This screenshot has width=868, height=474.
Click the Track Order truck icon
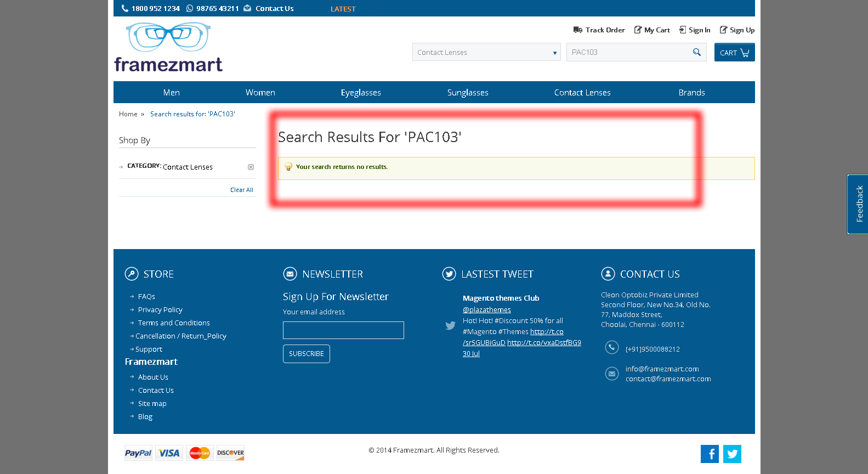(x=578, y=30)
